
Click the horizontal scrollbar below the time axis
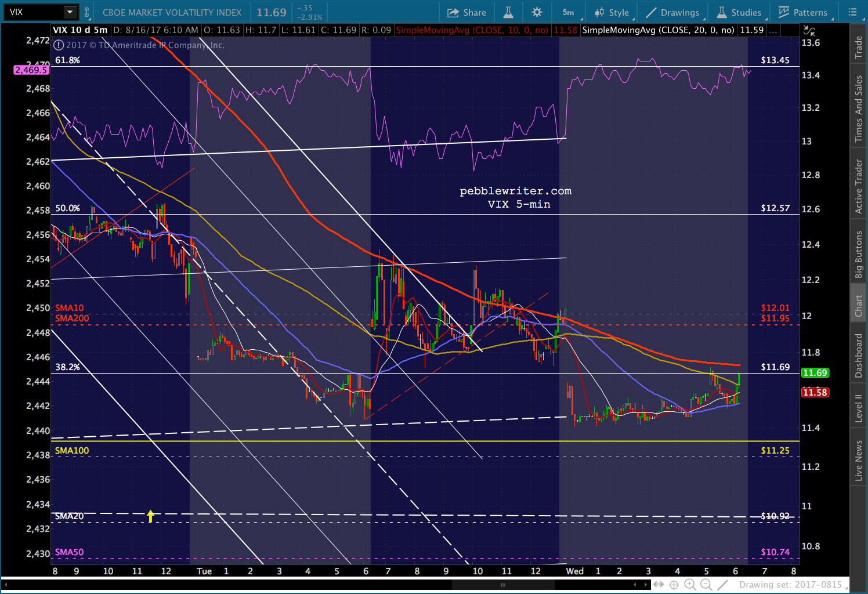coord(503,585)
